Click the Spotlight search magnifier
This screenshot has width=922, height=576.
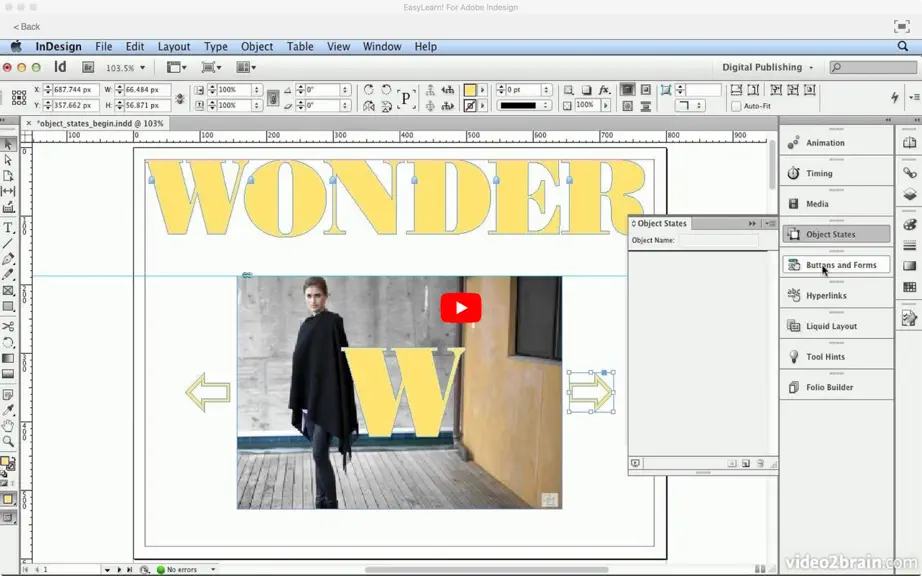click(903, 46)
